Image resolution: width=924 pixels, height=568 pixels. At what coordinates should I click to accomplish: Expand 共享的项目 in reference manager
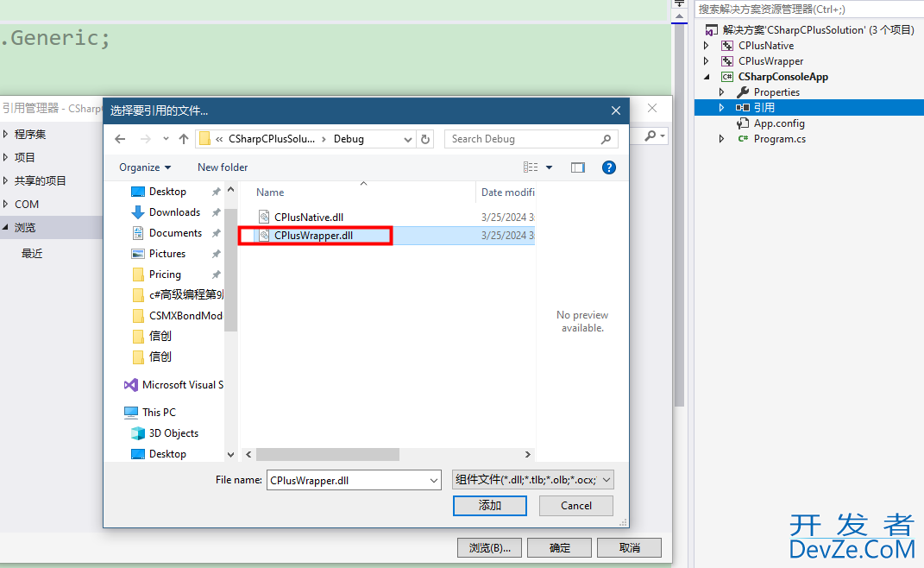[5, 180]
